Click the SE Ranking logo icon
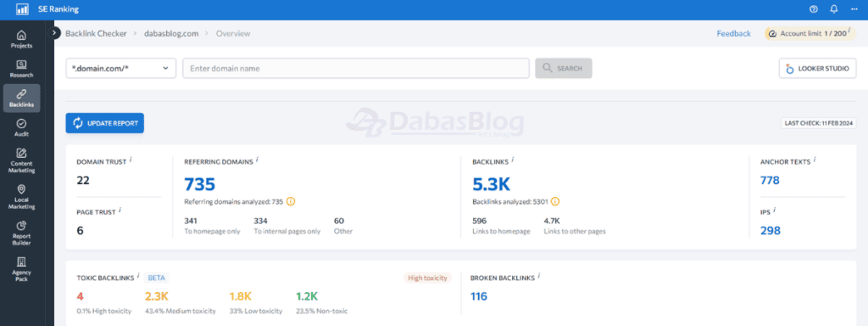 (x=22, y=9)
